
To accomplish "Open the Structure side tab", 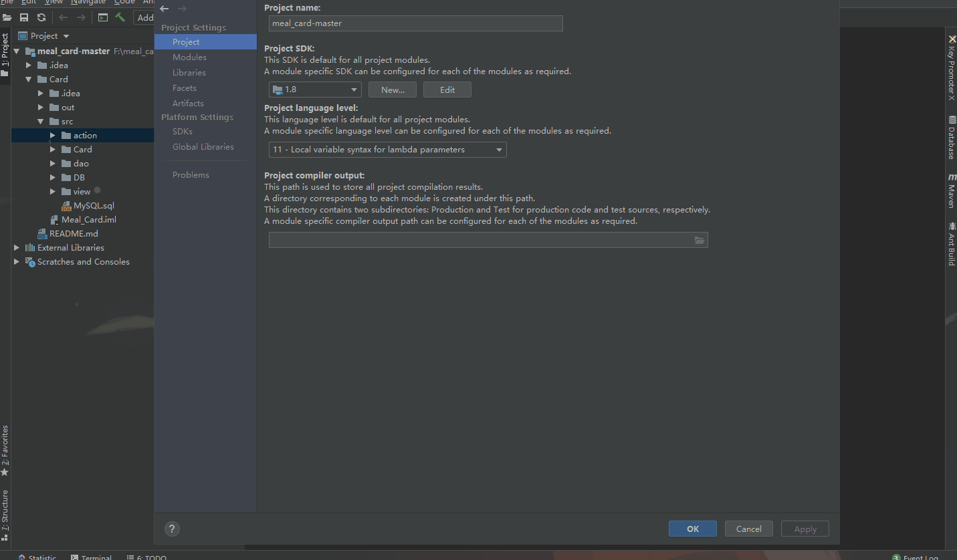I will (5, 515).
